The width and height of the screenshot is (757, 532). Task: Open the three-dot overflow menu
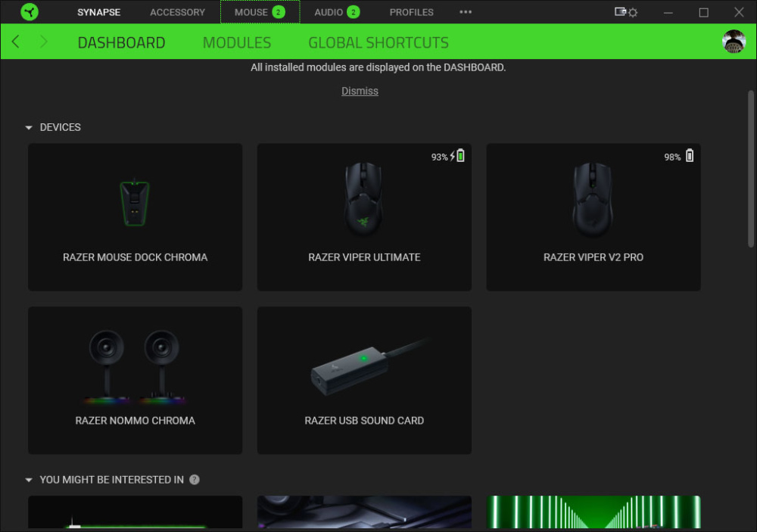tap(466, 12)
